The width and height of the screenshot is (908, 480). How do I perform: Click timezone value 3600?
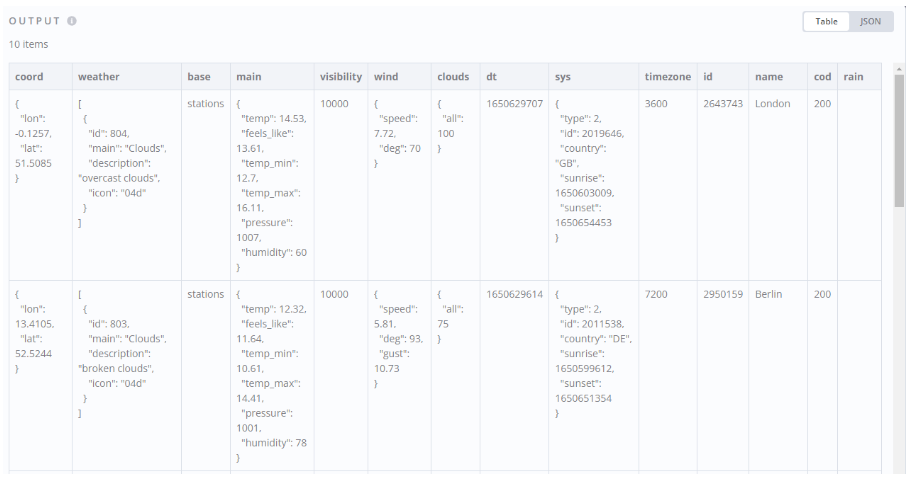tap(656, 104)
